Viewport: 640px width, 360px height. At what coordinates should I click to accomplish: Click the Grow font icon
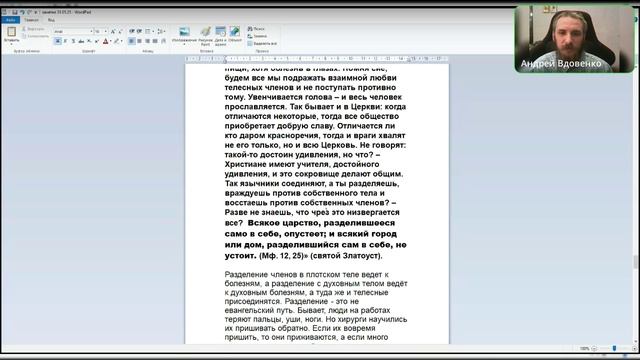coord(113,31)
